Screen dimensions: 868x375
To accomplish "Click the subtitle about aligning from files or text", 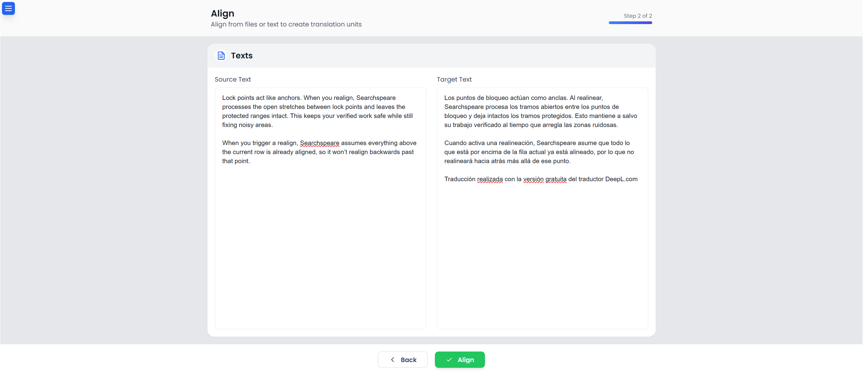I will pos(286,24).
